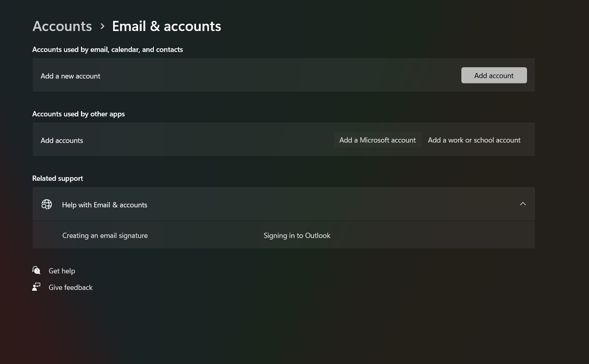Collapse the Help with Email & accounts chevron

click(x=523, y=204)
